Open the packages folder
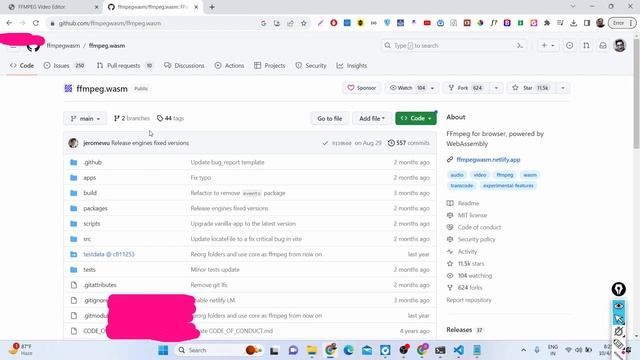640x360 pixels. pyautogui.click(x=96, y=209)
